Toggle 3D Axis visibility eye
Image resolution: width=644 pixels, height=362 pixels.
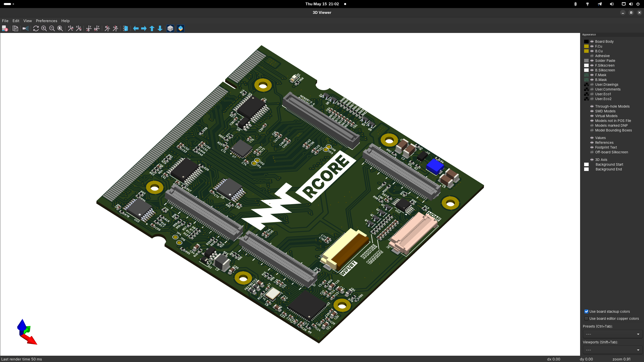click(x=592, y=160)
